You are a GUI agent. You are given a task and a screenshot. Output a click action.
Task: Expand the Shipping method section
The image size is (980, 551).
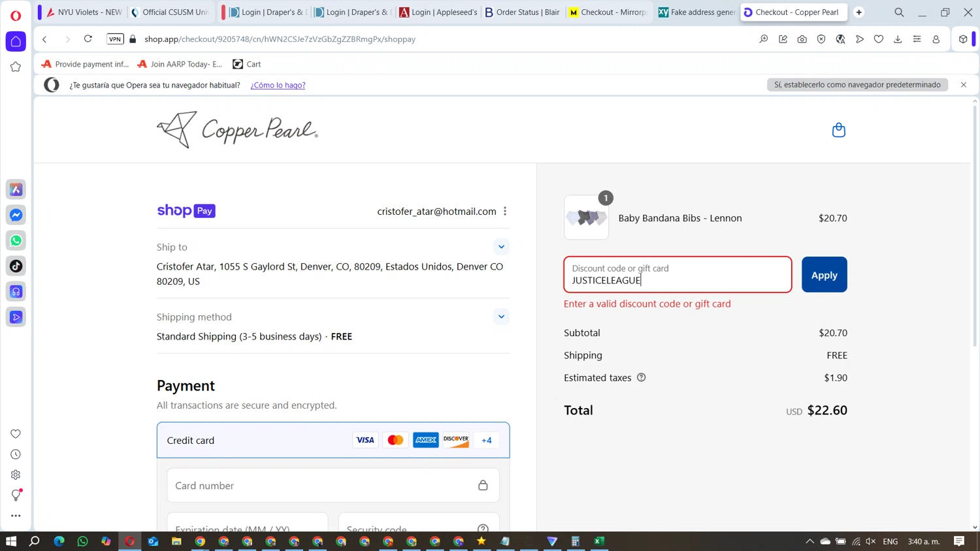pos(501,317)
